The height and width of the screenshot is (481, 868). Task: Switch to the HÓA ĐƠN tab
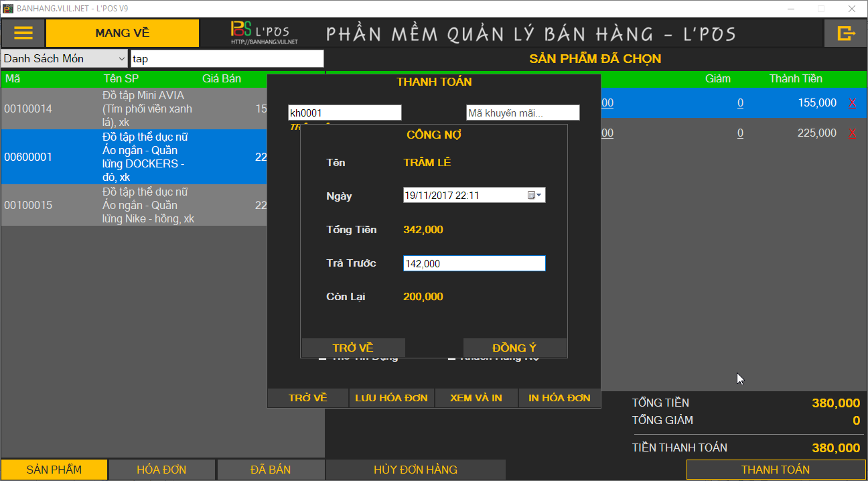click(161, 470)
